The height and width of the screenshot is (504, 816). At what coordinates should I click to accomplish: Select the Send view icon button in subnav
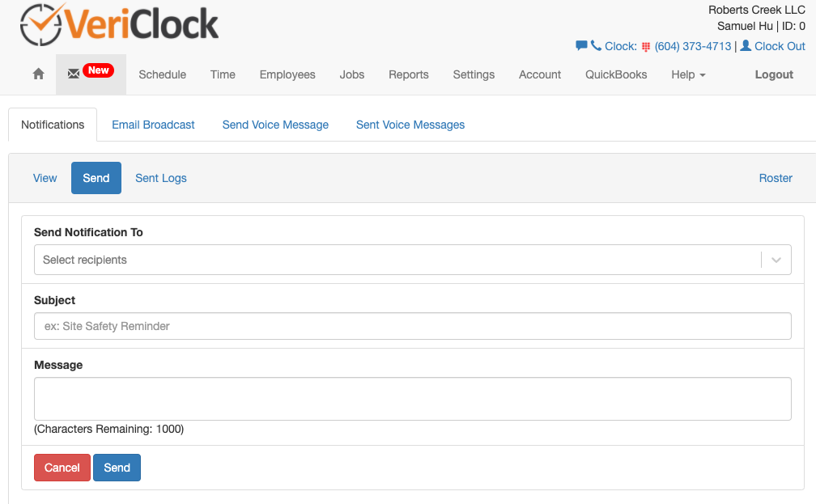(96, 177)
